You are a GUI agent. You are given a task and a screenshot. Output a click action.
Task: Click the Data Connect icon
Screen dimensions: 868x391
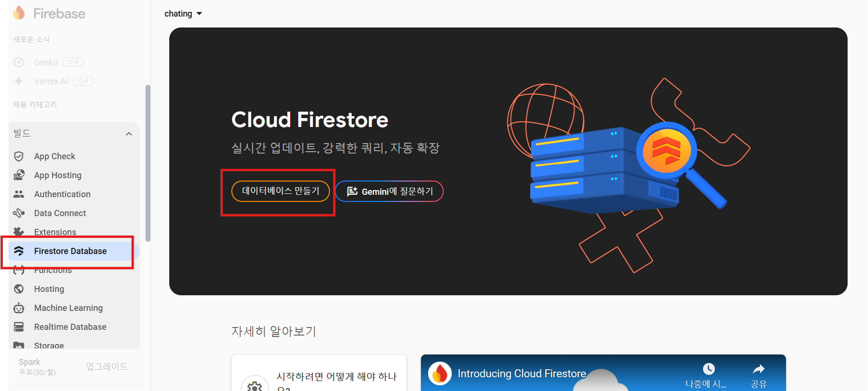point(19,213)
